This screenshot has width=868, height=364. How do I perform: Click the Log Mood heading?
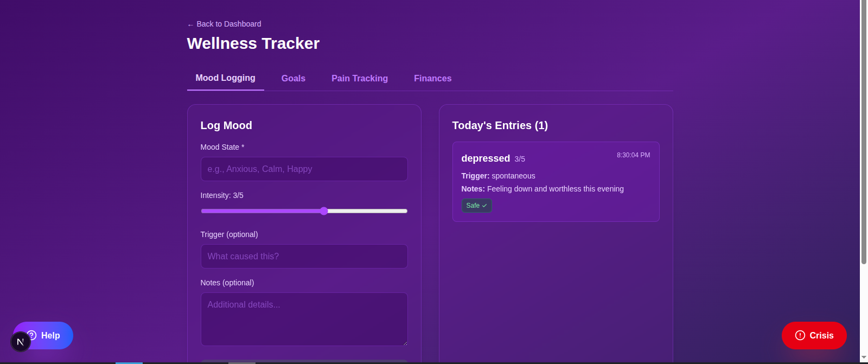click(x=226, y=125)
